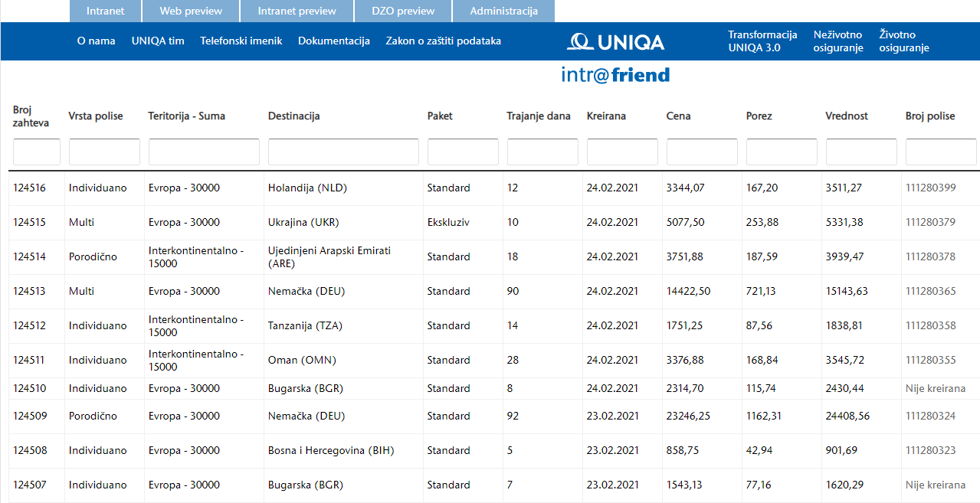
Task: Click the Paket filter box
Action: pos(463,152)
